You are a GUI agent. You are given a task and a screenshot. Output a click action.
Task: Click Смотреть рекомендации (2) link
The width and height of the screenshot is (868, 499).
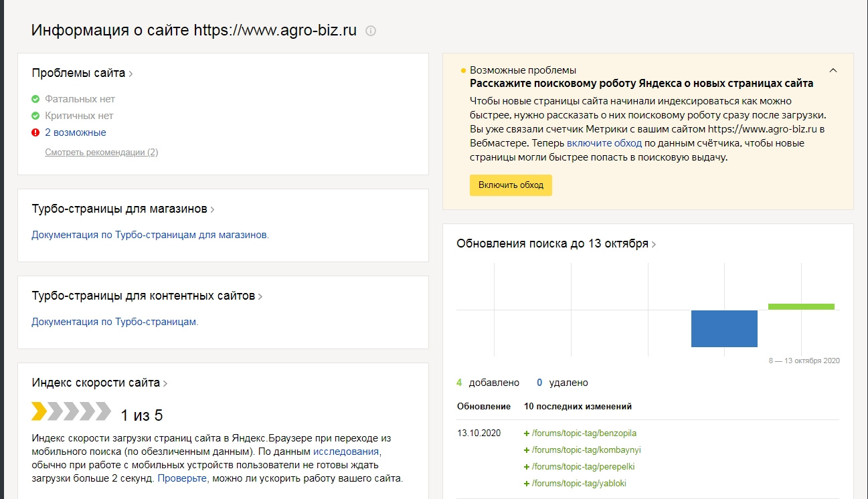102,152
